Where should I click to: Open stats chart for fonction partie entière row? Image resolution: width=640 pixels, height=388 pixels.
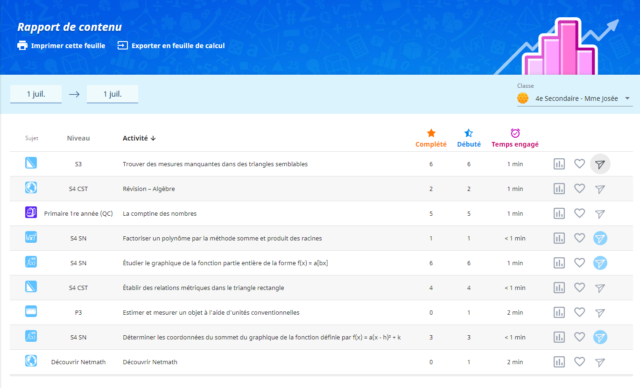click(559, 263)
